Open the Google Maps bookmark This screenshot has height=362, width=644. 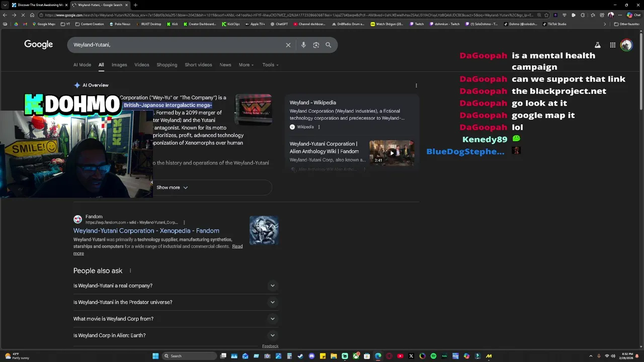pyautogui.click(x=44, y=24)
